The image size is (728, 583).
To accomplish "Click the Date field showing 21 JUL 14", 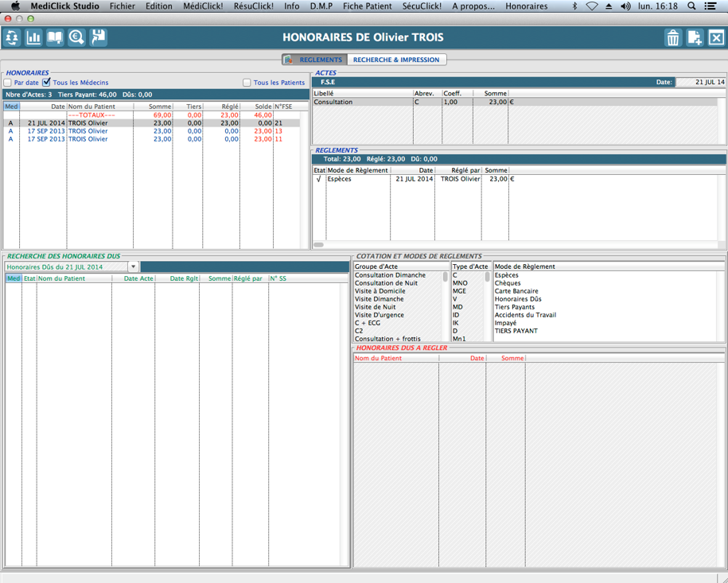I will click(x=700, y=82).
